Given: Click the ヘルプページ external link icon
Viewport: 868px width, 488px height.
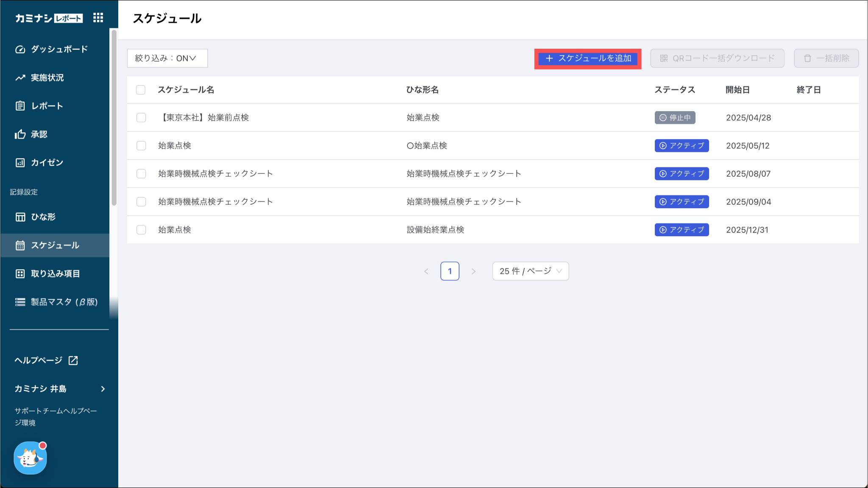Looking at the screenshot, I should pyautogui.click(x=73, y=360).
